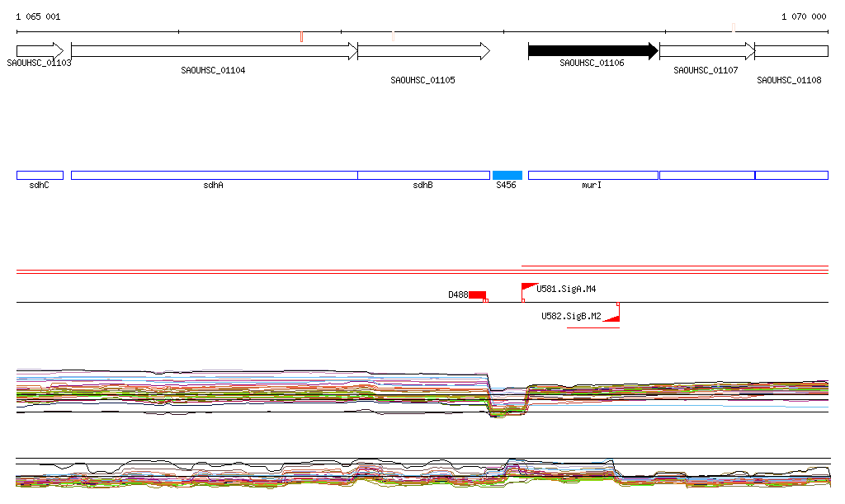
Task: Select the red D488 terminator block
Action: point(477,294)
